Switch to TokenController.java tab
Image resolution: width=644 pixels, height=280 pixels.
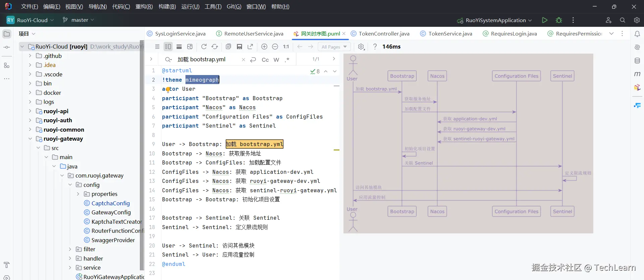(380, 33)
